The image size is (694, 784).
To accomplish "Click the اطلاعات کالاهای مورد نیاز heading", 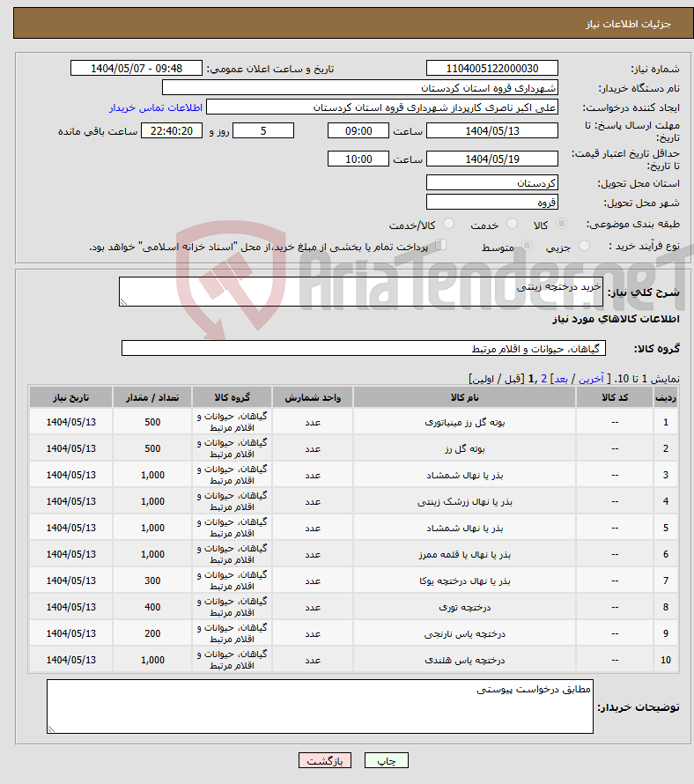I will tap(616, 319).
